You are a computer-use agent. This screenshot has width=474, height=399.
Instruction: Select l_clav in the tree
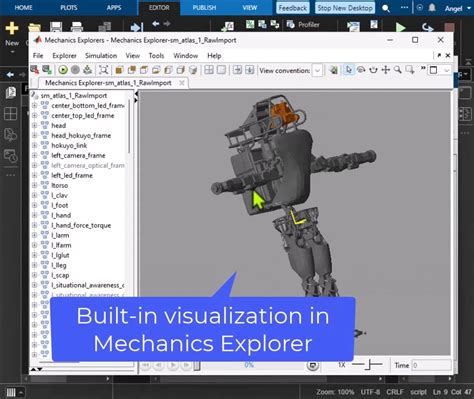(x=59, y=195)
